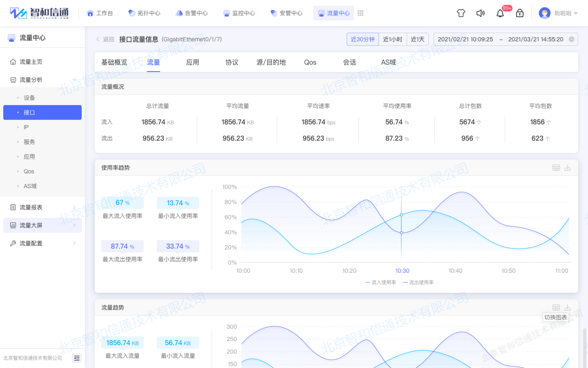
Task: Open notifications bell with 99+ badge
Action: pos(500,13)
